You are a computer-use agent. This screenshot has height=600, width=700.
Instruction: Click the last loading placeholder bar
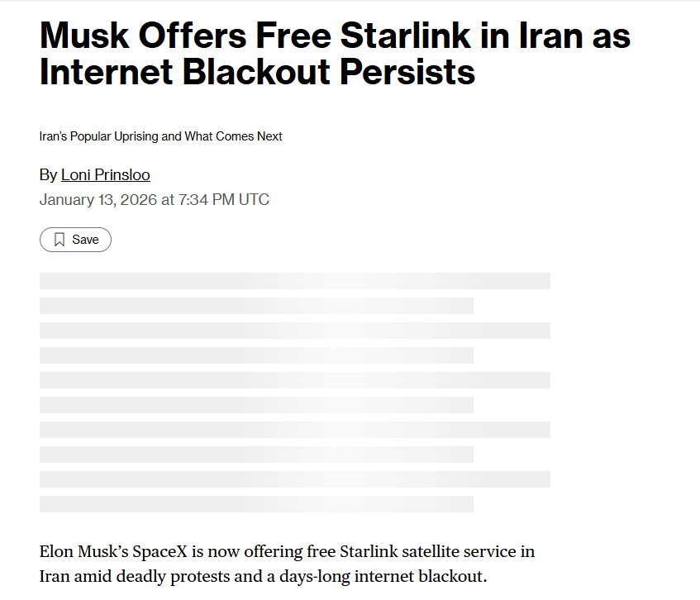tap(256, 504)
